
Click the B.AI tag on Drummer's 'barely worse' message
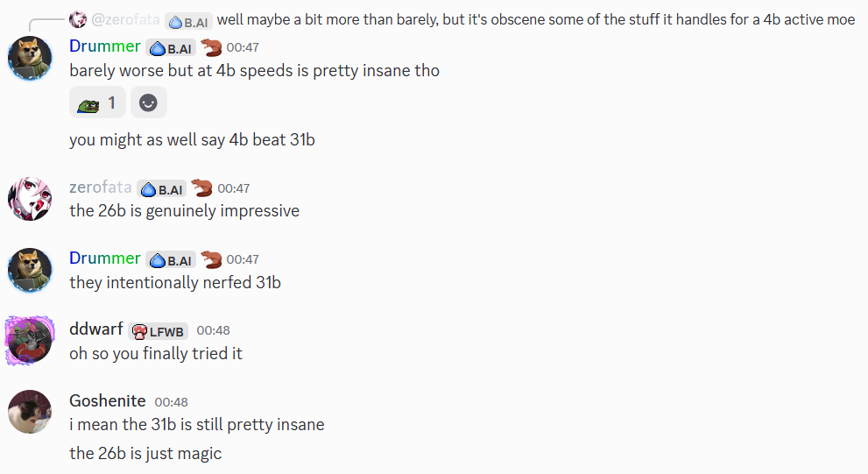click(x=170, y=47)
